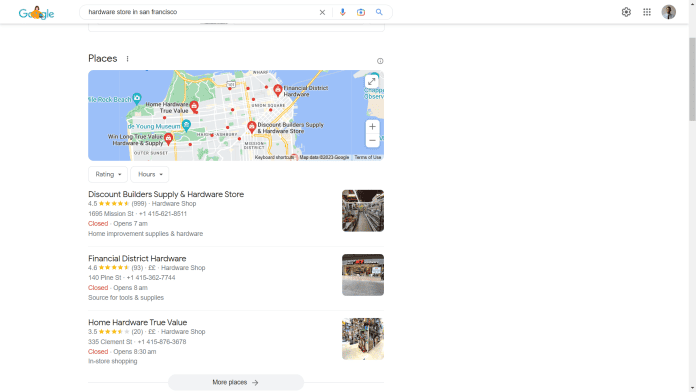Zoom out on the map
The width and height of the screenshot is (696, 392).
[x=372, y=141]
